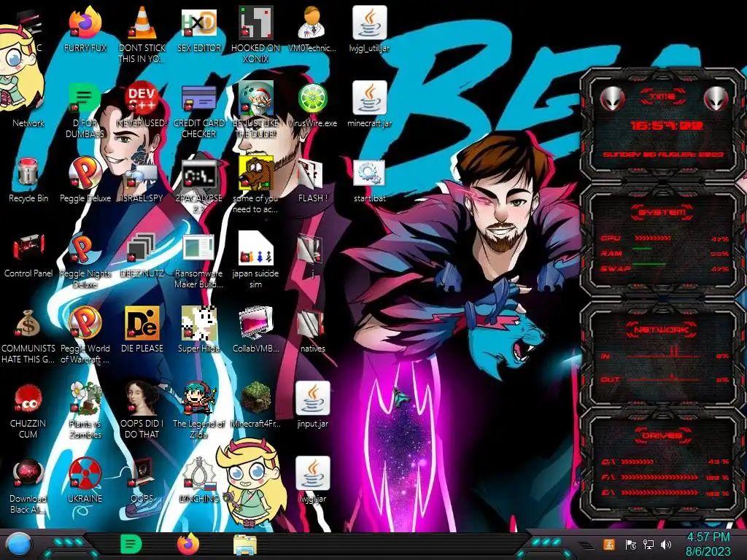Select the minecraft.jar file
Screen dimensions: 747x560
[370, 98]
